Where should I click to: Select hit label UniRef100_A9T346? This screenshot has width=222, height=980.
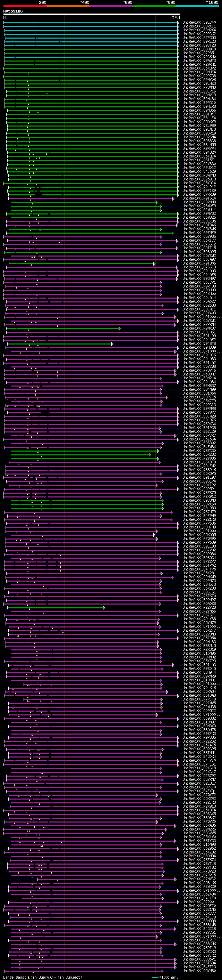pos(199,225)
